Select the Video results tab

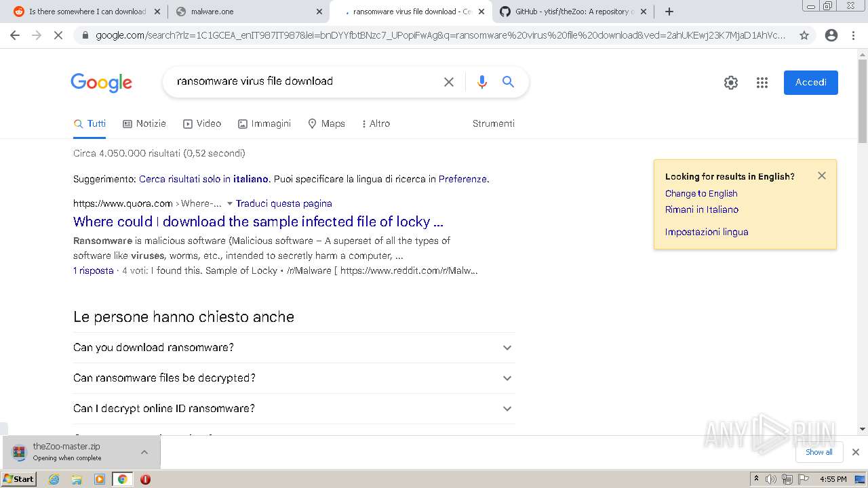point(202,123)
